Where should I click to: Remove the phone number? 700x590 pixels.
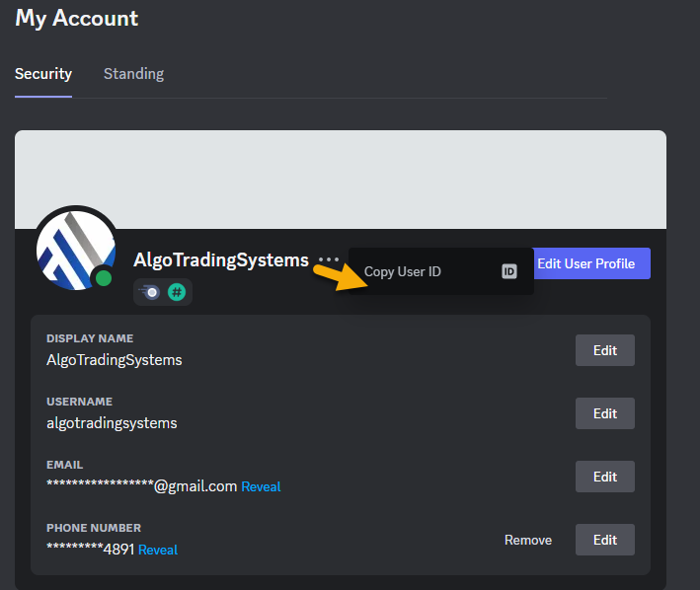pos(528,540)
